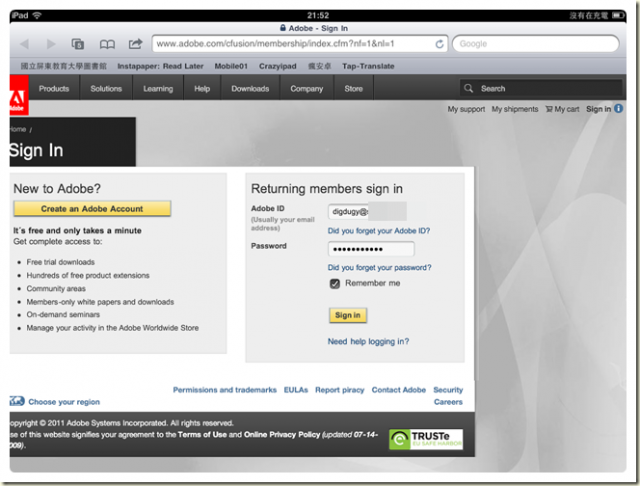Open the Safari tabs pages icon
This screenshot has width=640, height=486.
coord(78,44)
